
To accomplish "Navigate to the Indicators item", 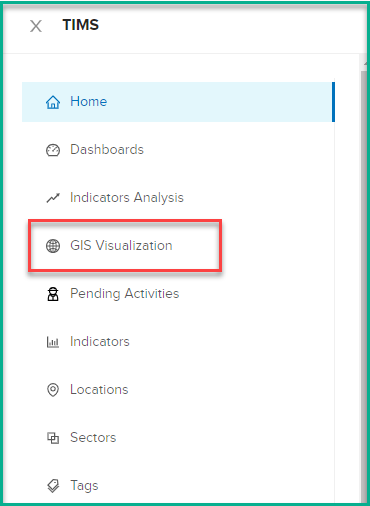I will (x=178, y=342).
